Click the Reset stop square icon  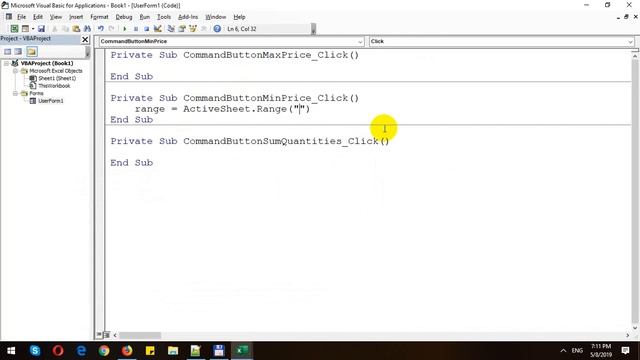coord(146,29)
